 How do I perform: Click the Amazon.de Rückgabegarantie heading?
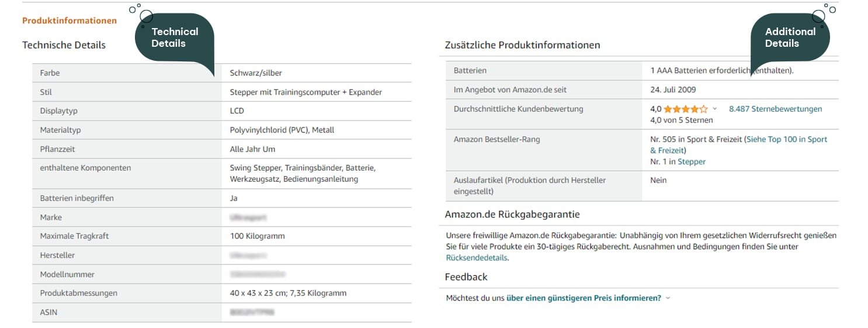point(512,215)
